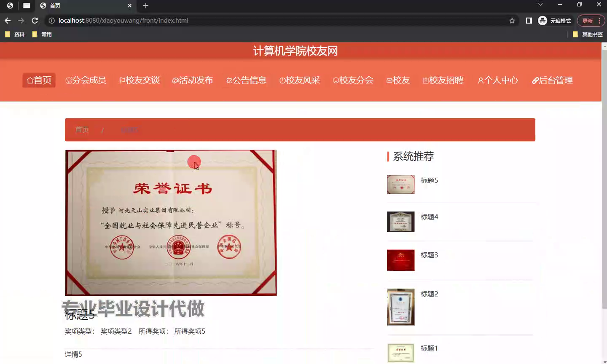Open the 后台管理 navigation item
The height and width of the screenshot is (364, 607).
[552, 80]
